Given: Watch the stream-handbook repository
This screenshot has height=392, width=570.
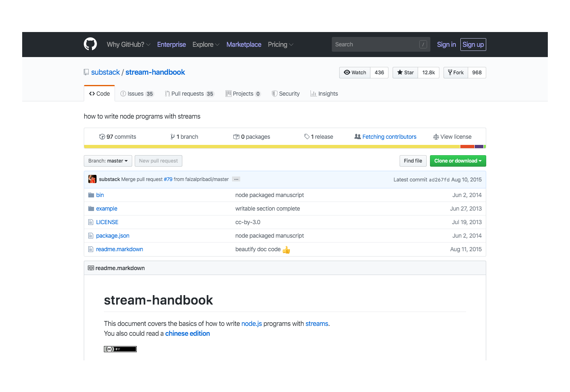Looking at the screenshot, I should tap(355, 73).
